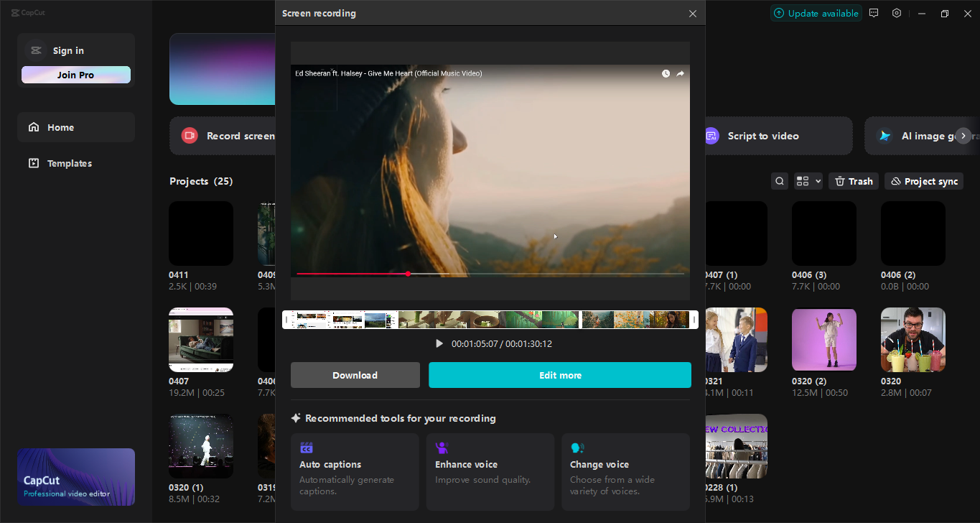Open project 0320 (1) thumbnail
980x523 pixels.
tap(201, 446)
